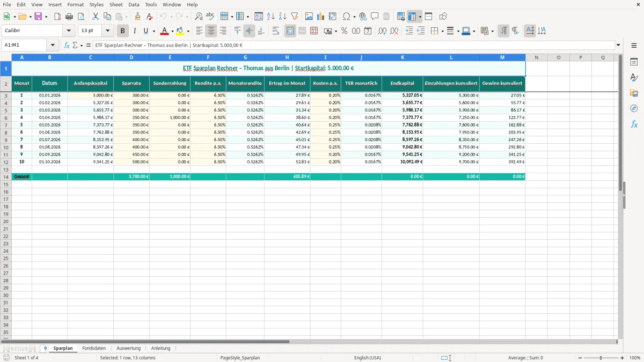Switch to Anleitung sheet tab
The width and height of the screenshot is (644, 362).
point(160,348)
